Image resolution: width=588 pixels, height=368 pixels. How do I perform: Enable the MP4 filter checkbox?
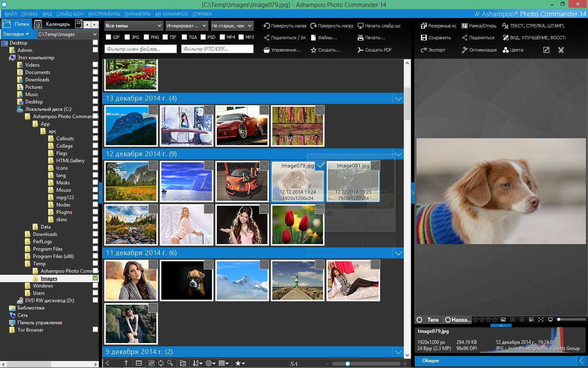[x=222, y=37]
